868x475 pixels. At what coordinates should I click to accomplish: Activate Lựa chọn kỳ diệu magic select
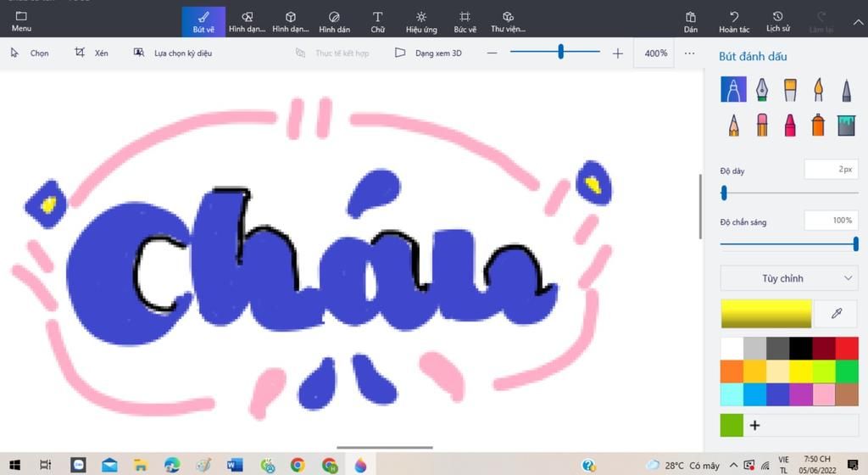tap(173, 53)
